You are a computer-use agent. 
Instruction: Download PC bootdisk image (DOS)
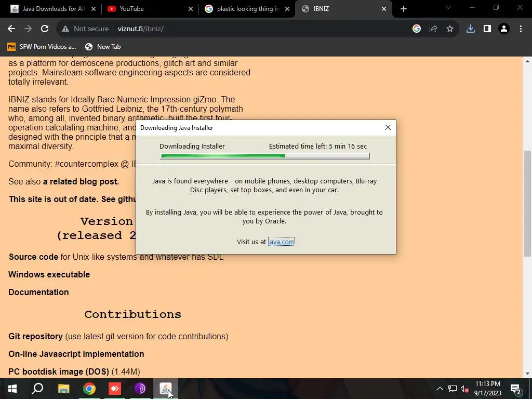[x=59, y=371]
